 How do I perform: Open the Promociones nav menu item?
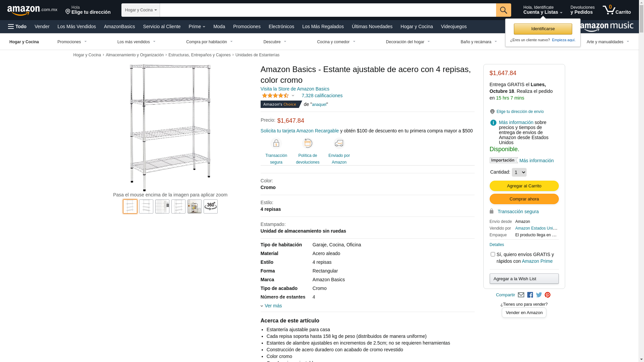pos(247,26)
